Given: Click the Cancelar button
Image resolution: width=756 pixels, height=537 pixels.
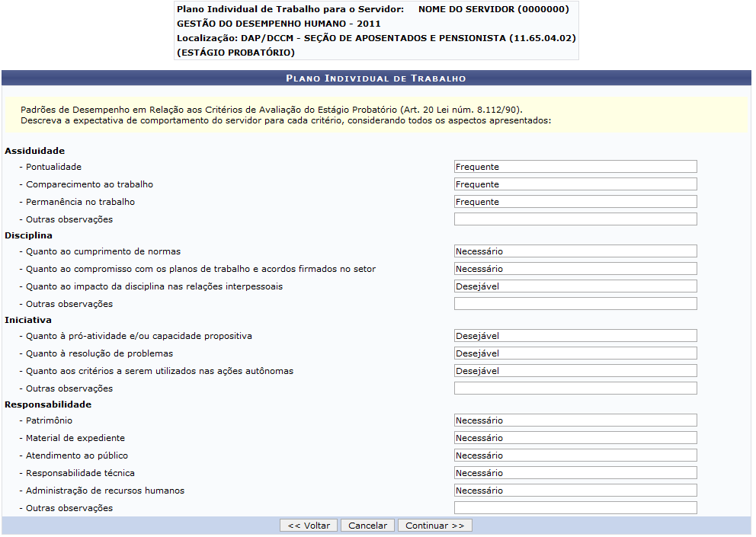Looking at the screenshot, I should click(367, 526).
